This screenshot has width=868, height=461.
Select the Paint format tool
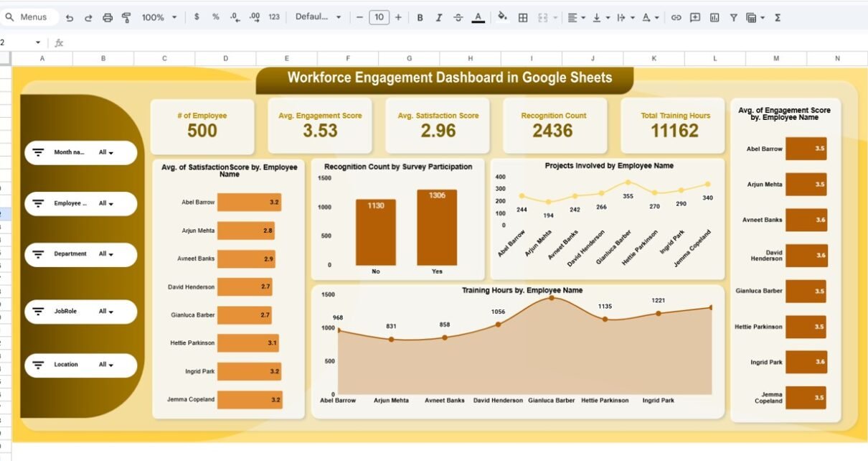126,17
